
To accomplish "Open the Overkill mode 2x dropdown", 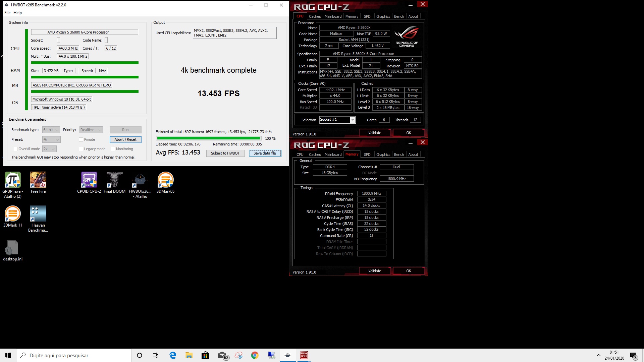I will (49, 149).
